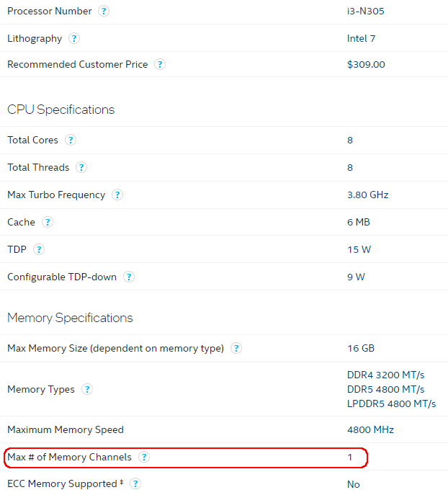Viewport: 448px width, 495px height.
Task: Click the Memory Types question mark
Action: 86,389
